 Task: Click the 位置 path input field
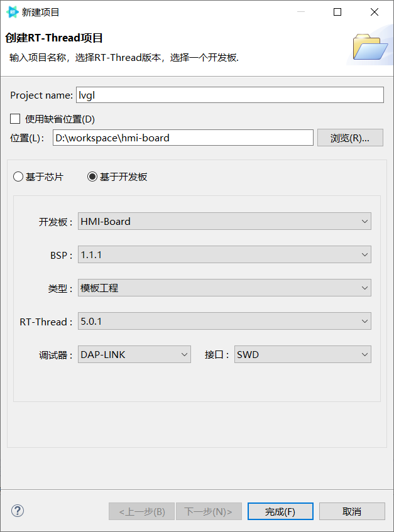tap(182, 138)
